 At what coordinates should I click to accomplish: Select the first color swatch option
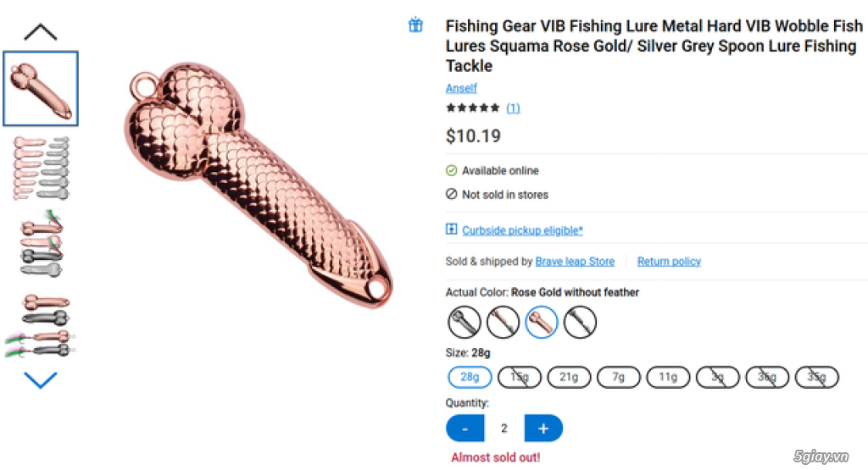[x=465, y=322]
